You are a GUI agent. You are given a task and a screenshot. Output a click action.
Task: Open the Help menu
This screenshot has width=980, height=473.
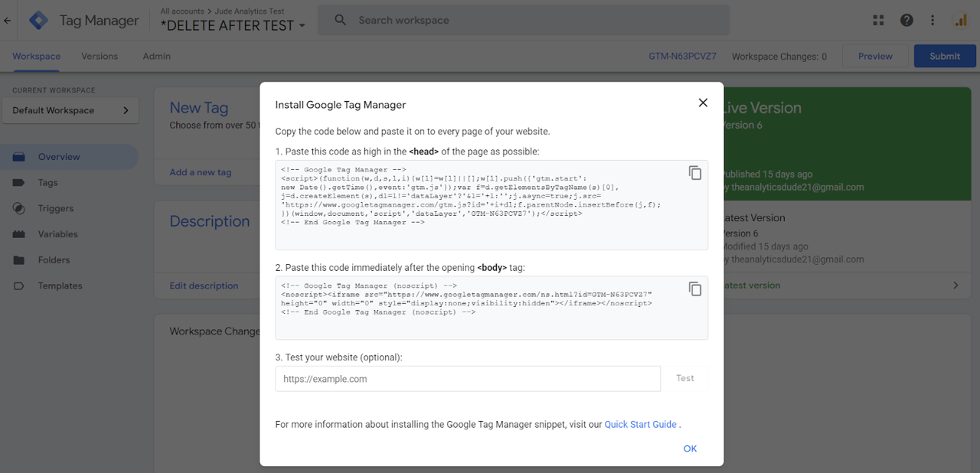(x=906, y=20)
